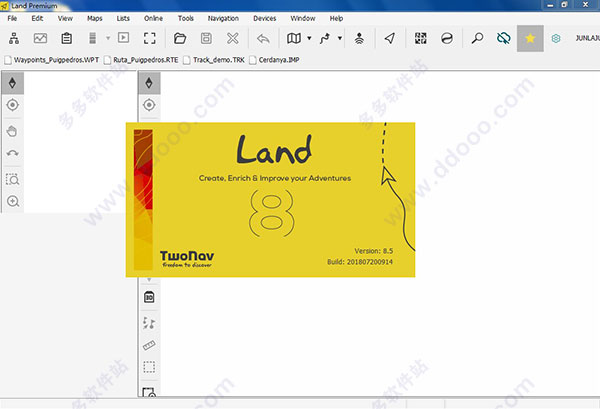Open the Lists menu
Image resolution: width=600 pixels, height=409 pixels.
click(x=123, y=18)
